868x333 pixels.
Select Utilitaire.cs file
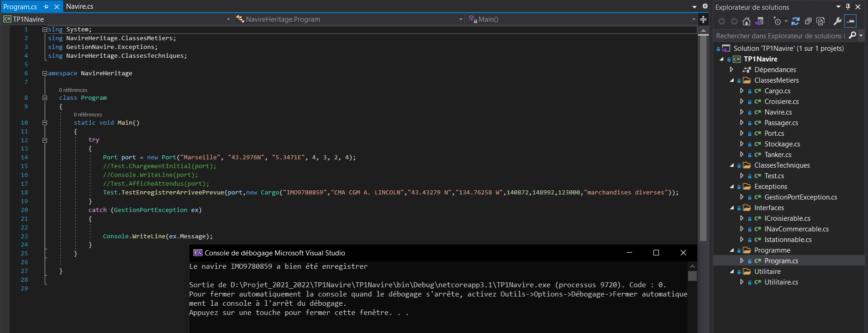pos(781,282)
